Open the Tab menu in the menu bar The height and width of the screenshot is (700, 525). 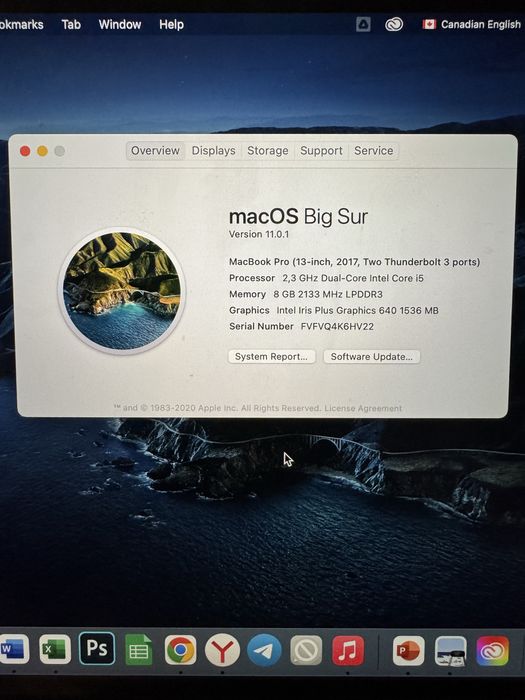coord(71,24)
